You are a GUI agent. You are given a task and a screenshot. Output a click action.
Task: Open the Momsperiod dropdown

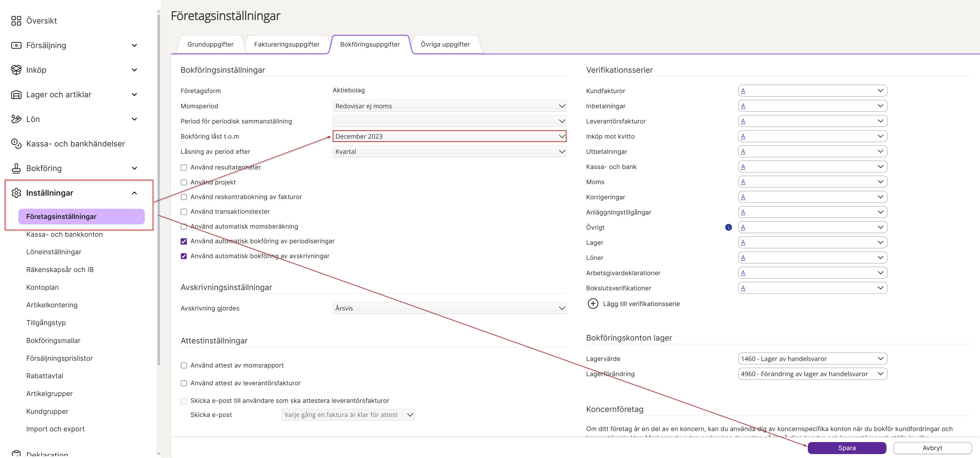(449, 106)
